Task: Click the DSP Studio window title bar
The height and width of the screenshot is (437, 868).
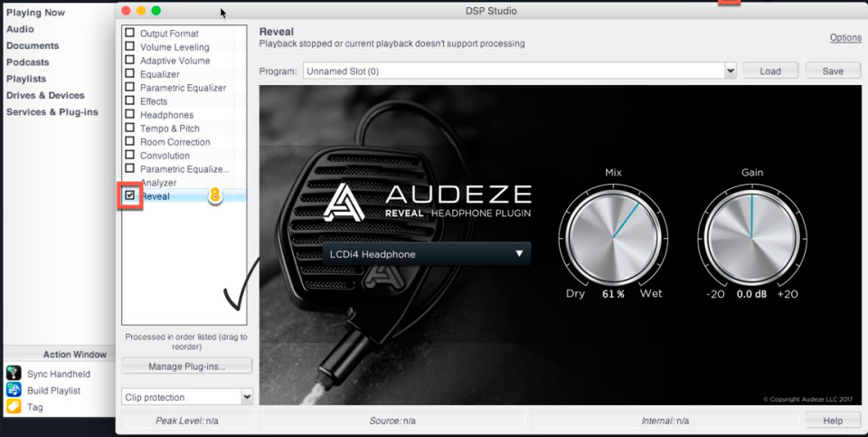Action: click(491, 11)
